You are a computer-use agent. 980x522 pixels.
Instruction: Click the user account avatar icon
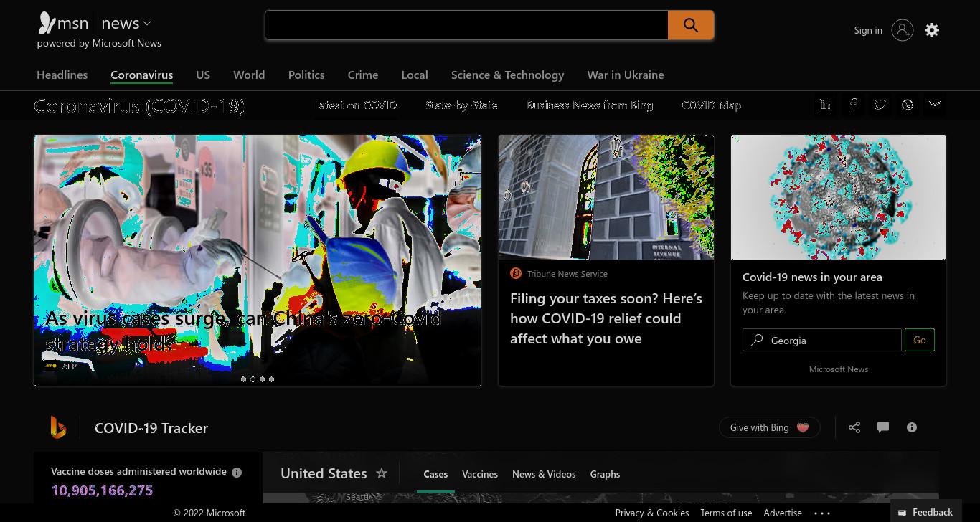[x=903, y=30]
